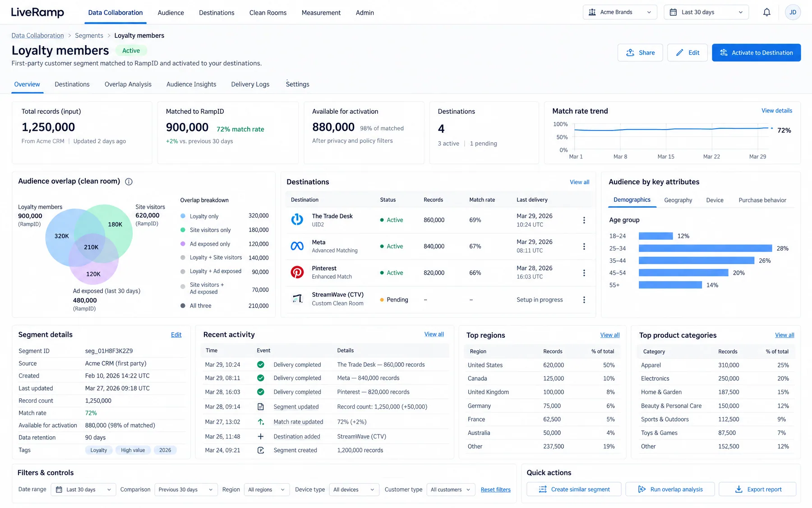Click the Share button

(x=640, y=52)
